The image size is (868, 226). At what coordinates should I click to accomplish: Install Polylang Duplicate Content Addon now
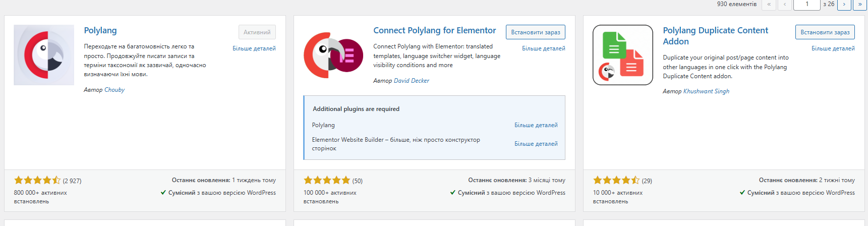point(825,32)
